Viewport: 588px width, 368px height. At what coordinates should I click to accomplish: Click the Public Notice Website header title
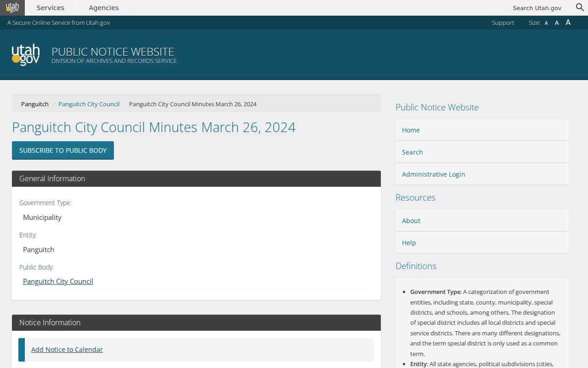click(113, 52)
